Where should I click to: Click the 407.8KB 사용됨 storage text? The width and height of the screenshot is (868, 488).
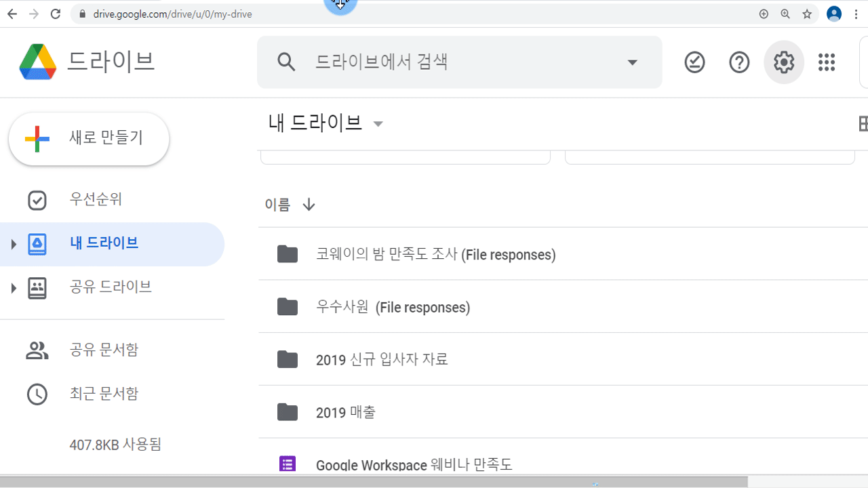coord(115,445)
